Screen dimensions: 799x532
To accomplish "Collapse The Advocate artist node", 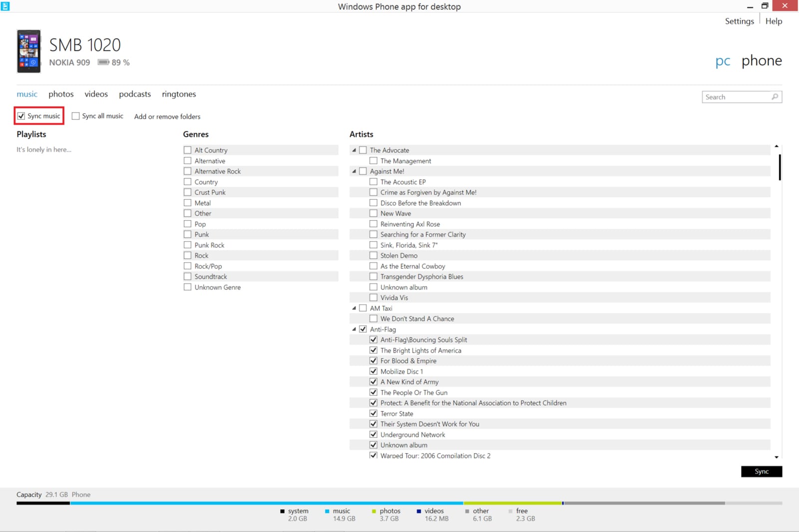I will click(354, 150).
